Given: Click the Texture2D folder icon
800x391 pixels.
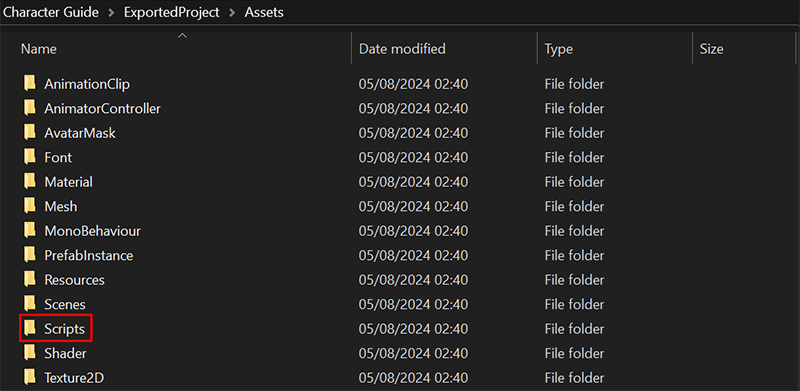Looking at the screenshot, I should (x=30, y=378).
